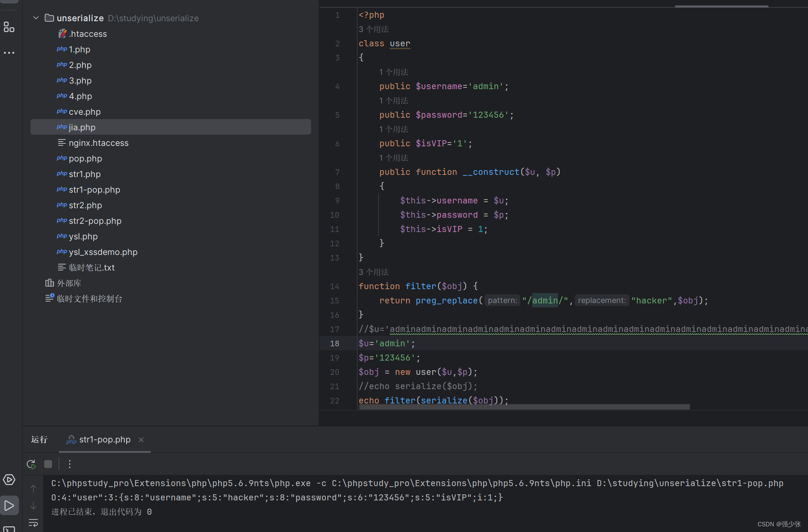808x532 pixels.
Task: Click the text file icon of nginx.htaccess
Action: [62, 142]
